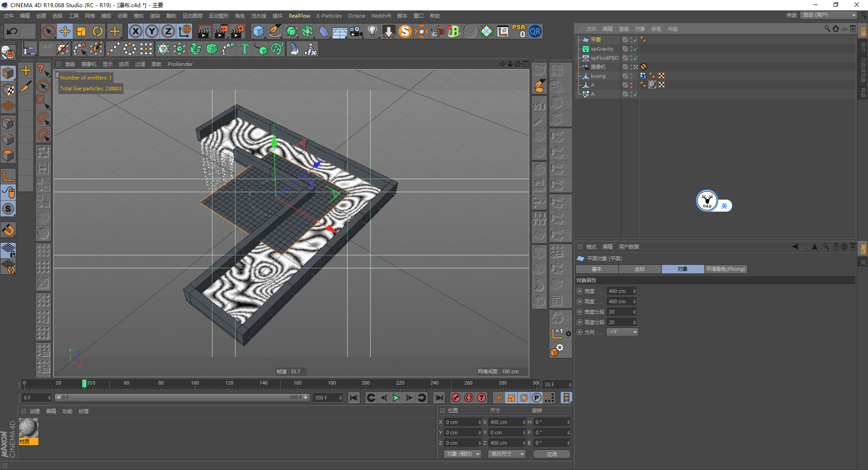Screen dimensions: 868x470
Task: Click the start frame 0 F stepper
Action: coord(49,398)
